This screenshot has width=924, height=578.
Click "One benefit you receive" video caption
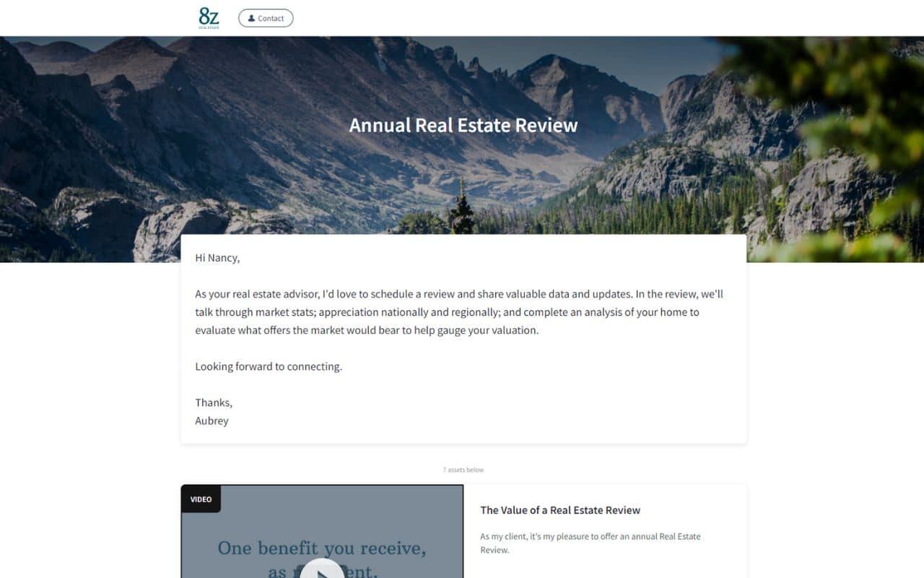322,548
